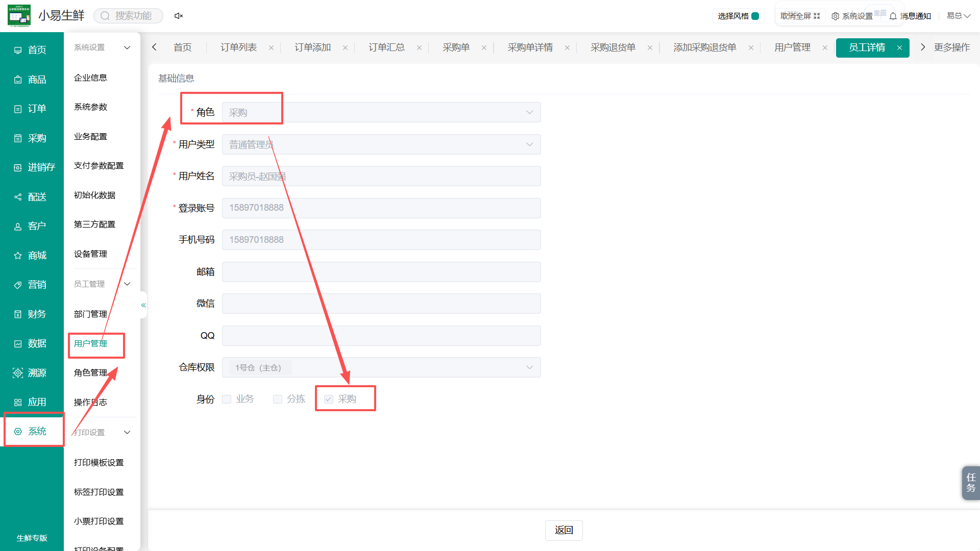This screenshot has width=980, height=551.
Task: Open the 应用 apps sidebar item
Action: pyautogui.click(x=32, y=402)
